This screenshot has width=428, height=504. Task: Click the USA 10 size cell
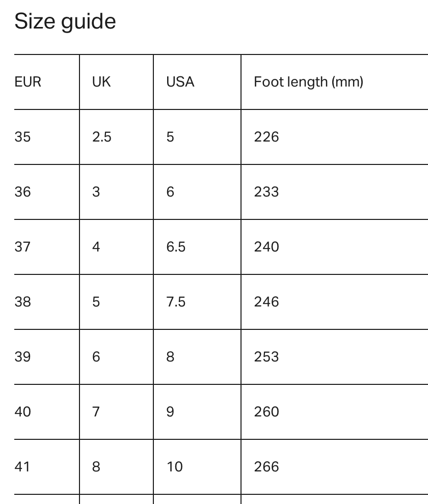[174, 466]
